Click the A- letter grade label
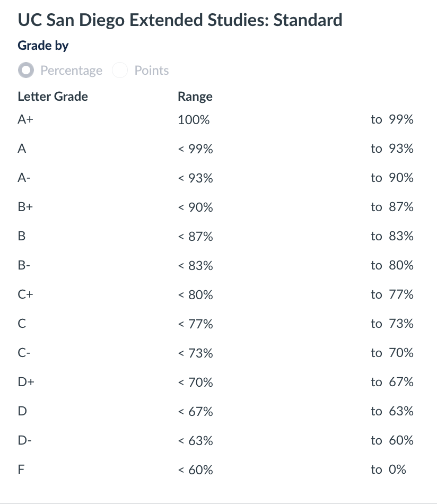437x504 pixels. [x=23, y=178]
